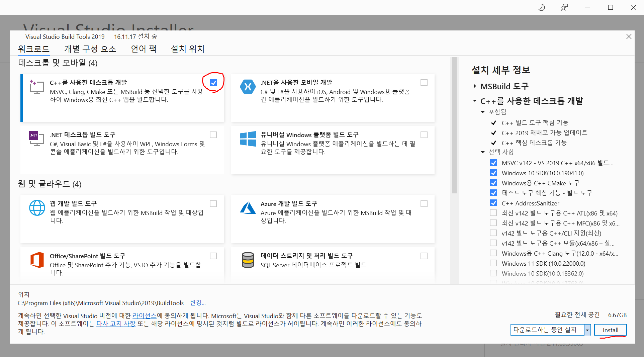Click the C++ 핵심 데스크톱 기능 item
The image size is (644, 357).
click(534, 143)
